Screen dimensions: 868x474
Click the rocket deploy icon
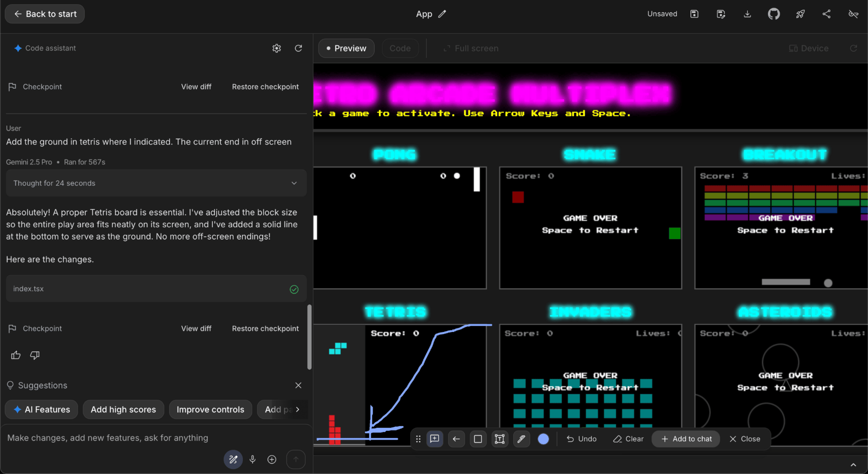coord(800,14)
